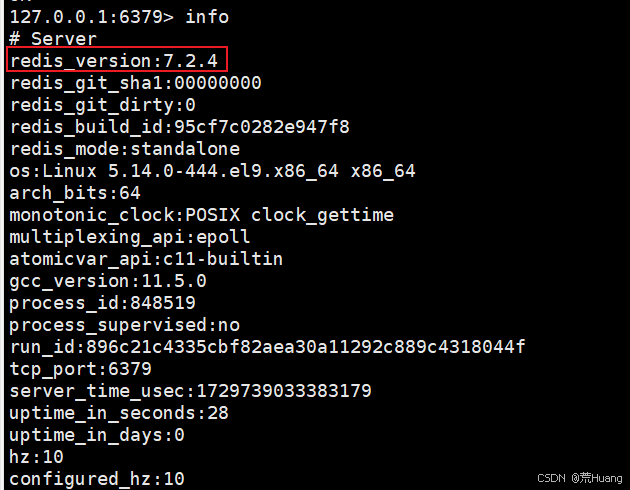
Task: Click the process_id:848519 line
Action: pyautogui.click(x=102, y=303)
